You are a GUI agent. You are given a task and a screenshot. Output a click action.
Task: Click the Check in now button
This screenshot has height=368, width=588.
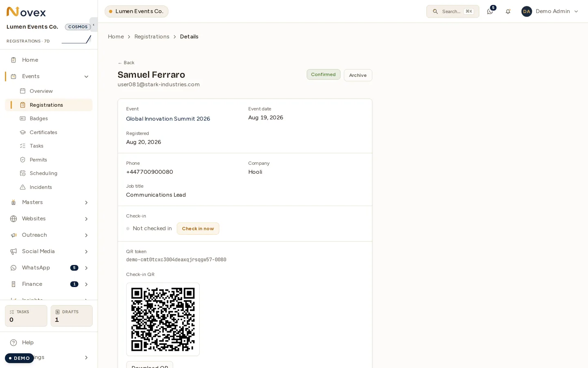198,229
